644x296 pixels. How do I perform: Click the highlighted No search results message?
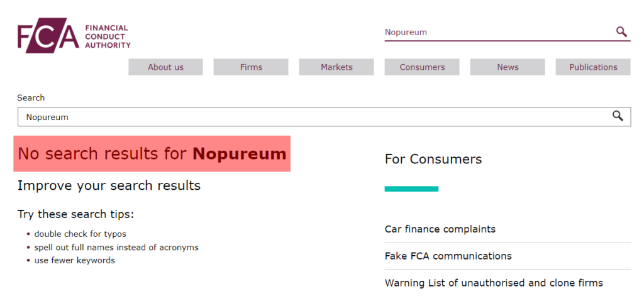pos(152,153)
